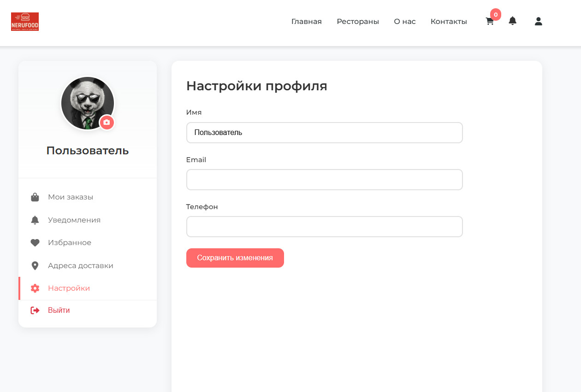Click the heart icon for favorites
This screenshot has height=392, width=581.
click(35, 243)
